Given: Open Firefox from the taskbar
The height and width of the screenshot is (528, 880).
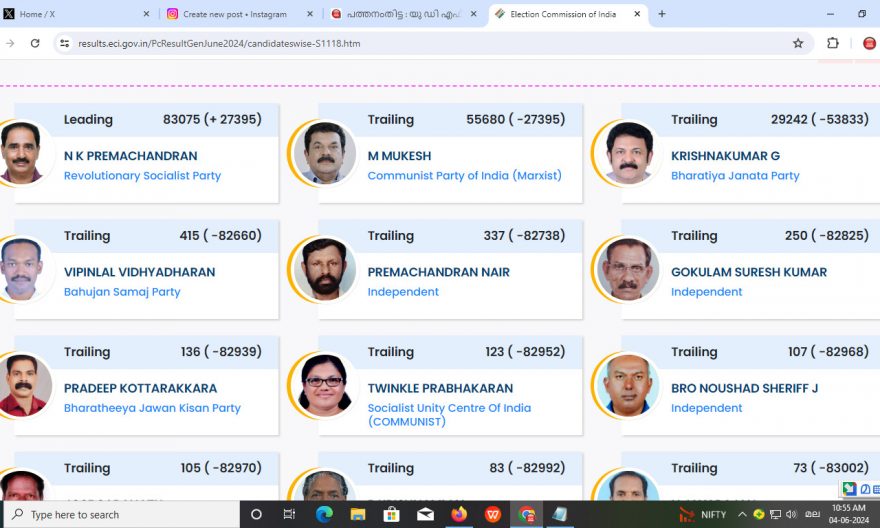Looking at the screenshot, I should point(459,514).
